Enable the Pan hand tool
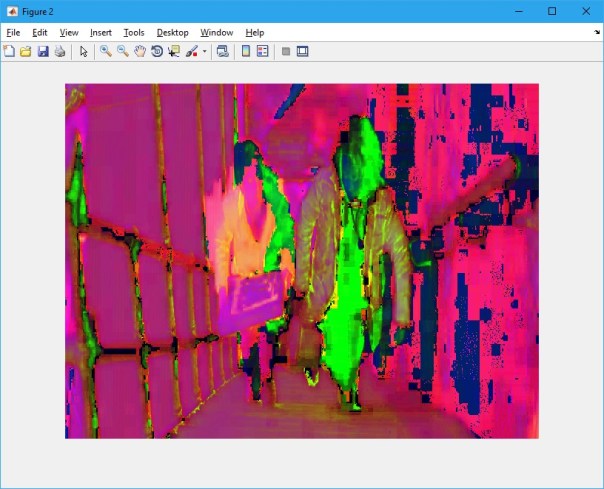Image resolution: width=604 pixels, height=489 pixels. [x=140, y=51]
